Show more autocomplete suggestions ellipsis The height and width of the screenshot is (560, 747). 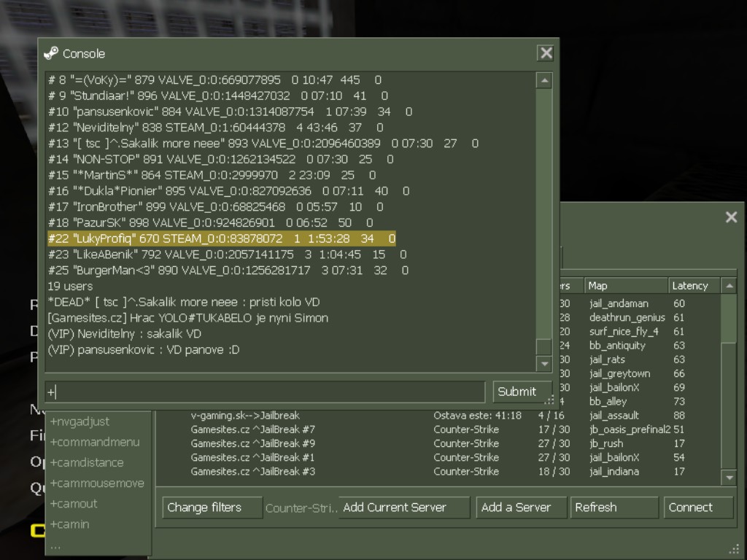click(55, 547)
